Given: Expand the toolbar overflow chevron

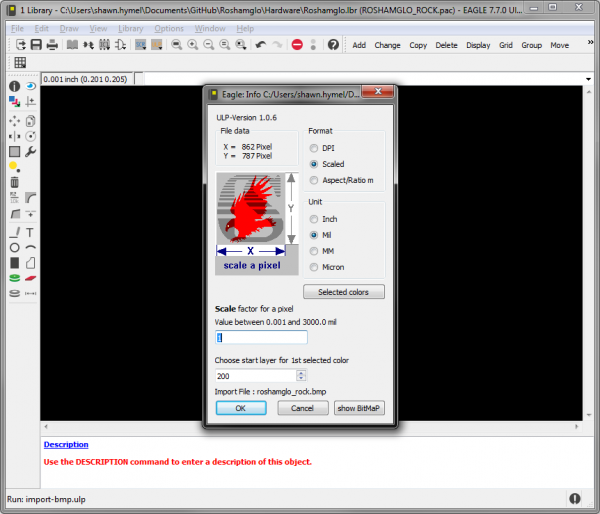Looking at the screenshot, I should [590, 42].
